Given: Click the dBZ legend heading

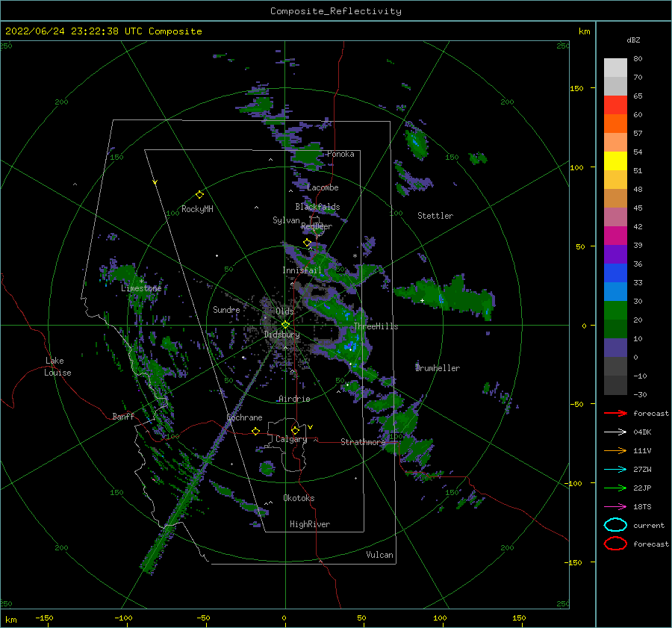Looking at the screenshot, I should pyautogui.click(x=633, y=40).
